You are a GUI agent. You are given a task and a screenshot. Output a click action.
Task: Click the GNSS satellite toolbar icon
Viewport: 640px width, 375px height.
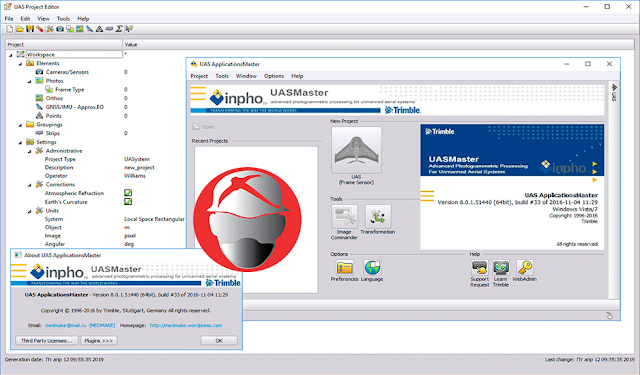click(x=89, y=29)
